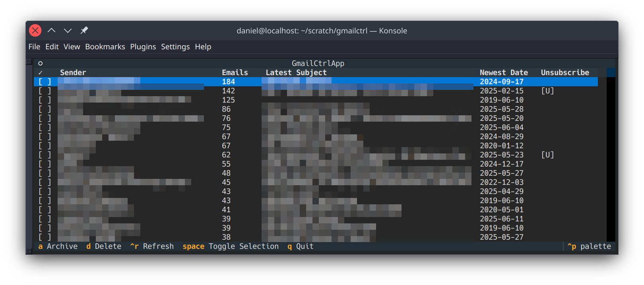Toggle checkbox on row with 55 emails
Image resolution: width=644 pixels, height=285 pixels.
45,164
